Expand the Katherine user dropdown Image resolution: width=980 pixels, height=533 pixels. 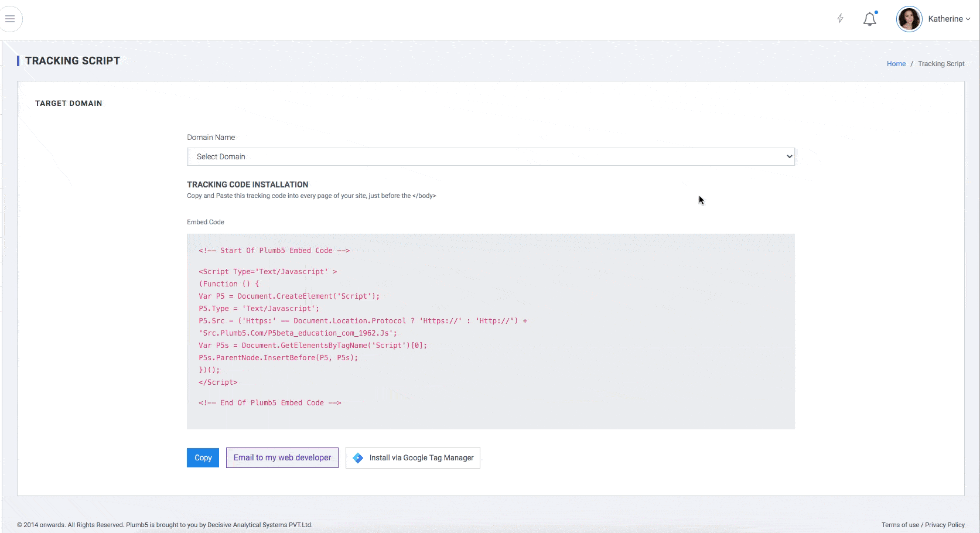click(949, 19)
